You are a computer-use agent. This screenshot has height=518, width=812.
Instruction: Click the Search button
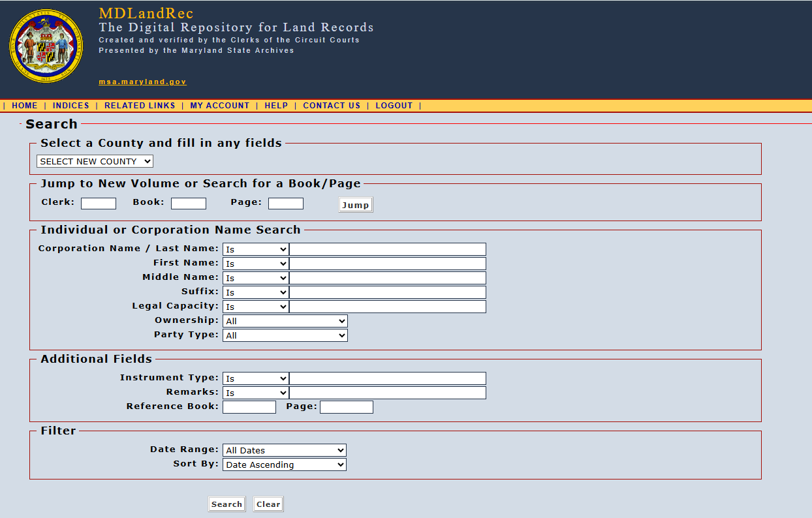[226, 504]
